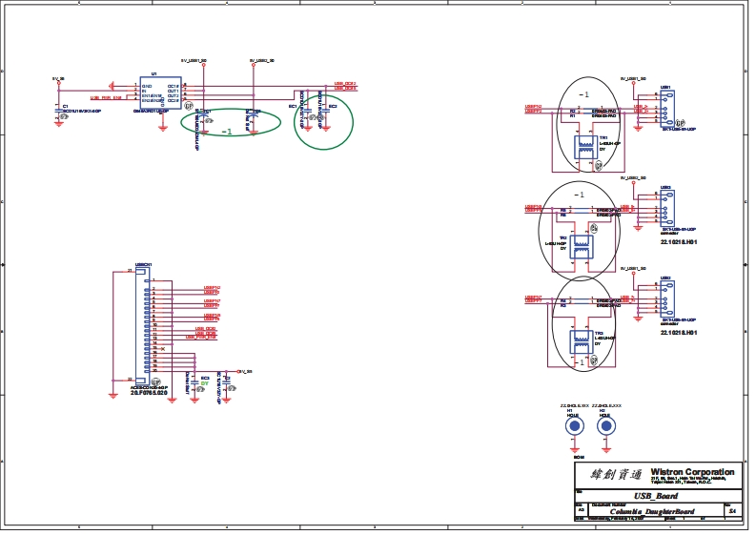Screen dimensions: 756x535
Task: Click the U1 power switch IC block
Action: (158, 93)
